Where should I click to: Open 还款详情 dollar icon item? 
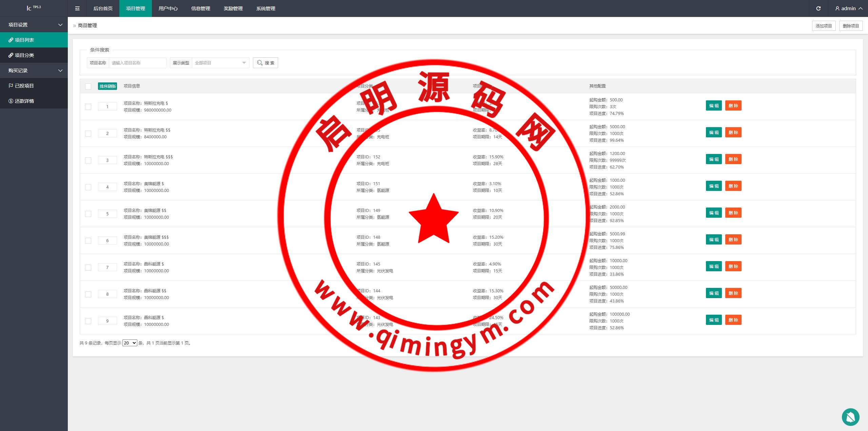[11, 101]
